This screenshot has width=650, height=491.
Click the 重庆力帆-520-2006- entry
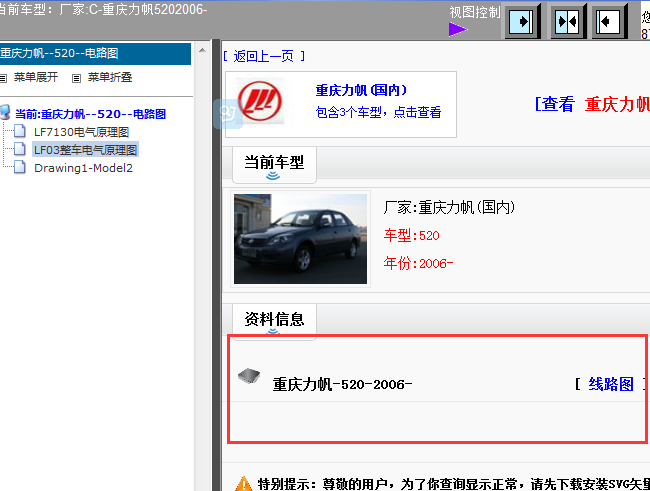tap(342, 384)
